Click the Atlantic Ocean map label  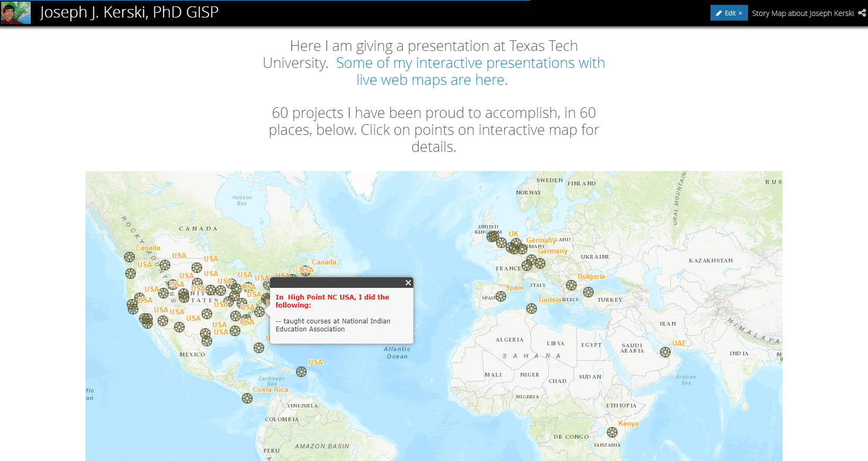pos(397,353)
